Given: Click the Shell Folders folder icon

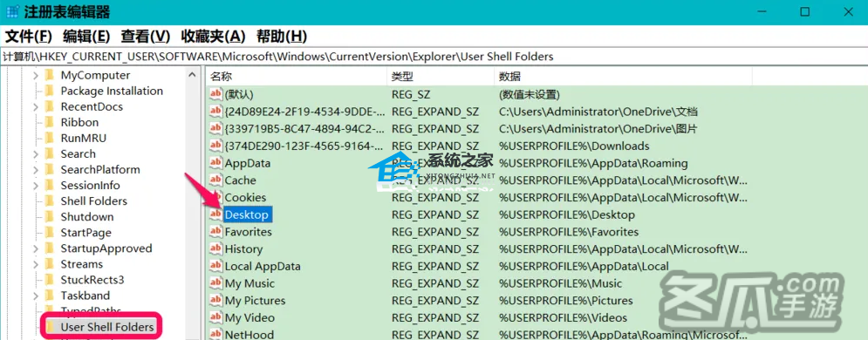Looking at the screenshot, I should pos(50,201).
